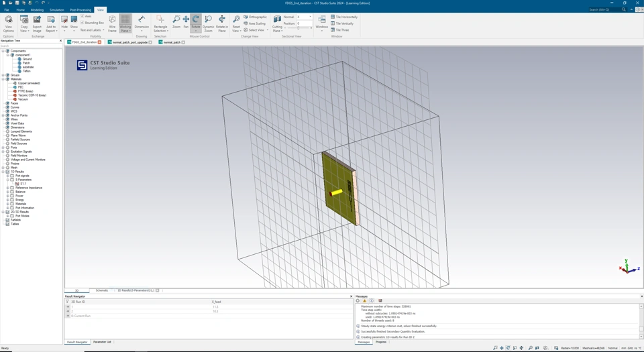Adjust the cutting plane position slider
644x352 pixels.
[x=298, y=28]
